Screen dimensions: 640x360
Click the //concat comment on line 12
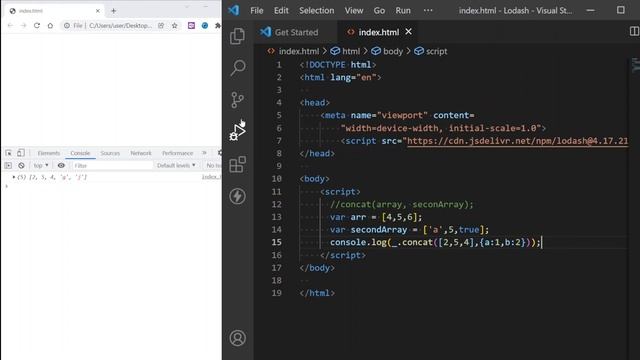coord(402,204)
